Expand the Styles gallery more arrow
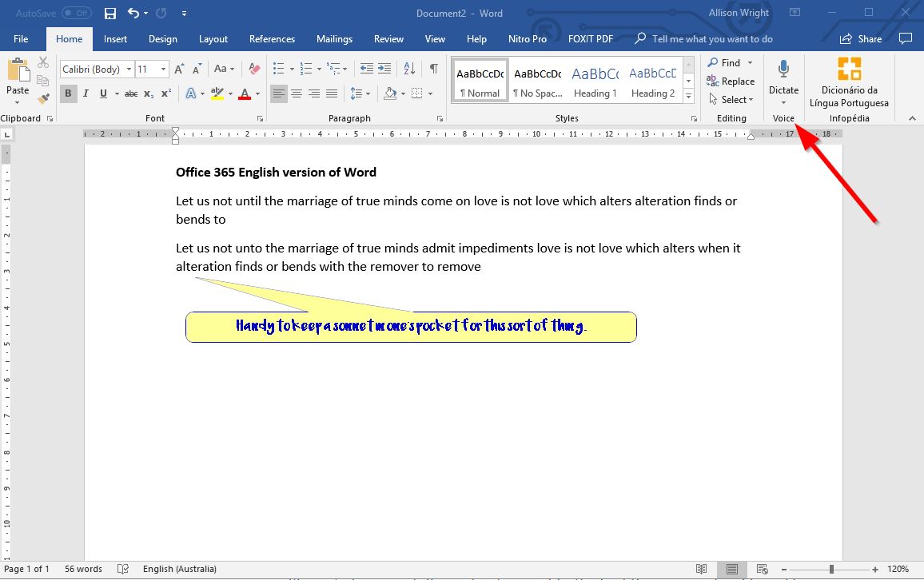Image resolution: width=924 pixels, height=580 pixels. pos(689,94)
